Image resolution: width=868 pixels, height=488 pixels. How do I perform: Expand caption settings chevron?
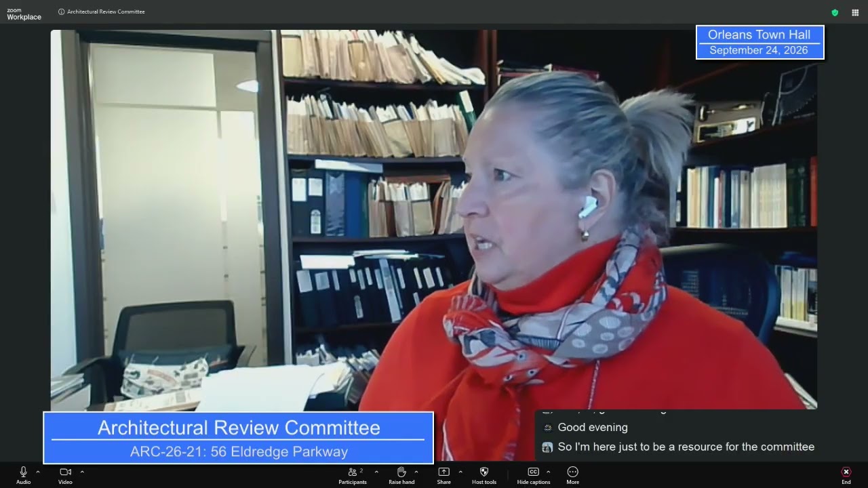pyautogui.click(x=548, y=472)
